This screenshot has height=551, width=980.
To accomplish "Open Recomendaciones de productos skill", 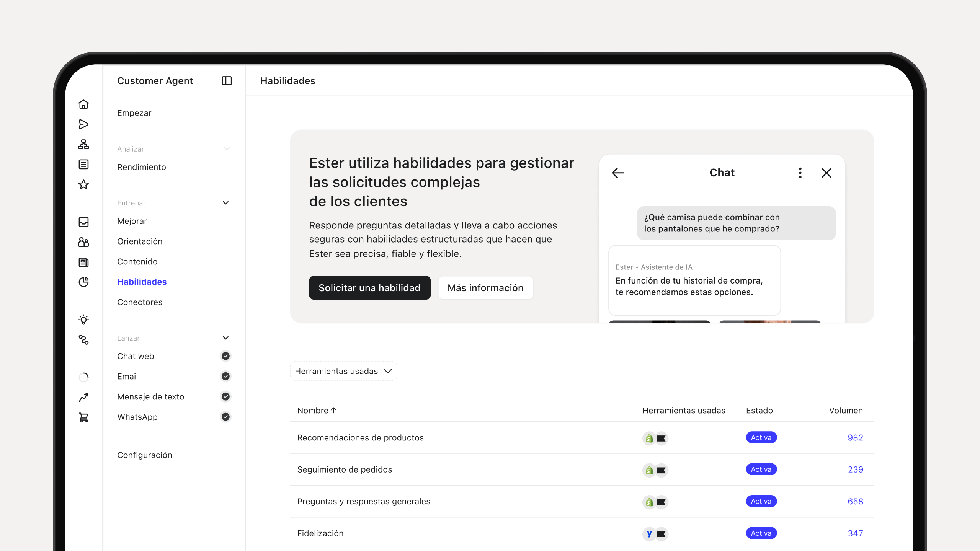I will [361, 438].
